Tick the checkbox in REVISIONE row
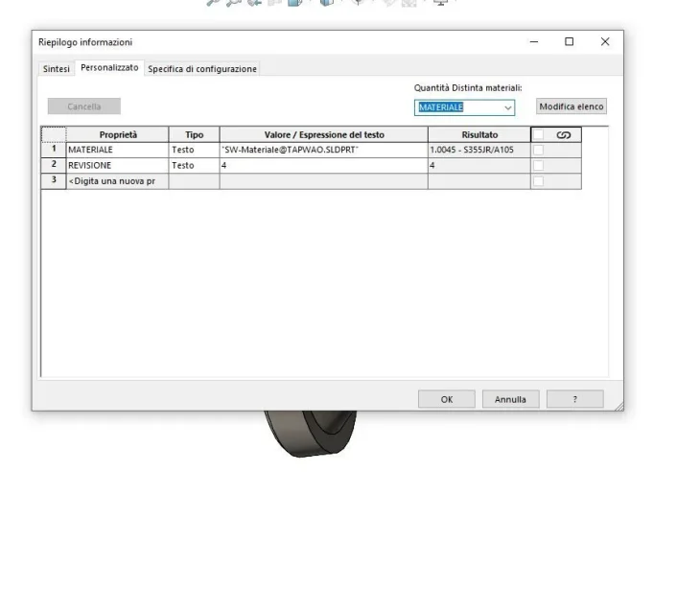 (x=538, y=165)
